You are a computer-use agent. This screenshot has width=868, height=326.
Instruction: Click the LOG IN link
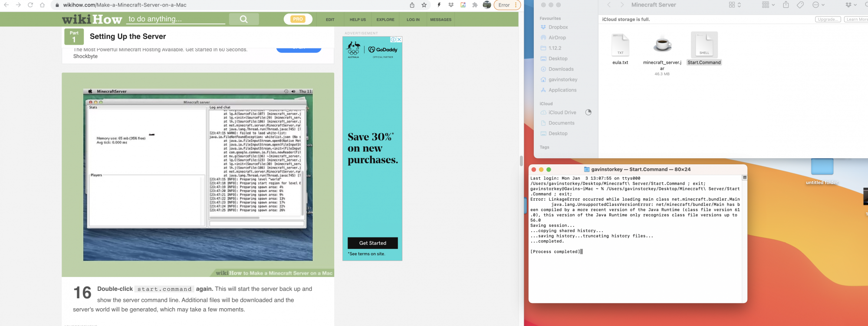(413, 20)
